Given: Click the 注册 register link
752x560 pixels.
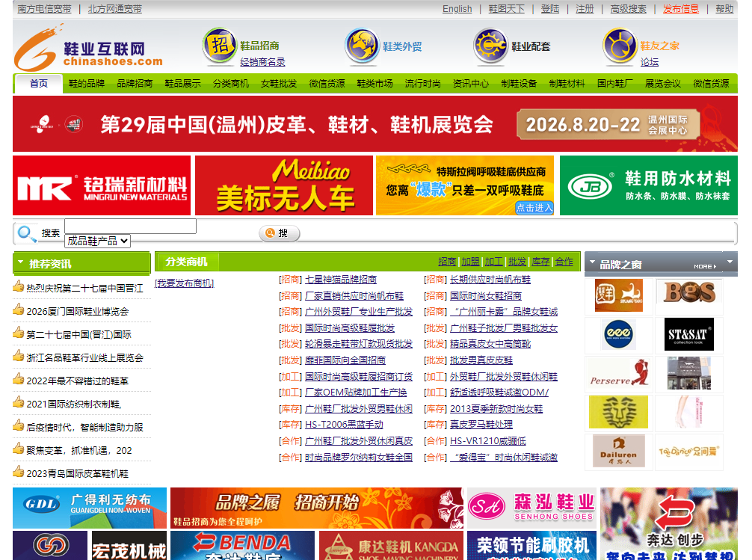Looking at the screenshot, I should (x=585, y=9).
